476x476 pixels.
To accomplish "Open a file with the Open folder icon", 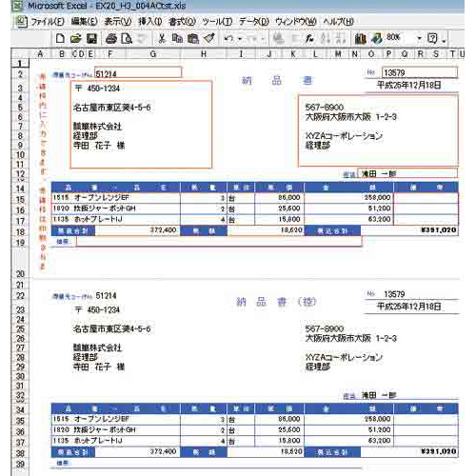I will pos(75,39).
